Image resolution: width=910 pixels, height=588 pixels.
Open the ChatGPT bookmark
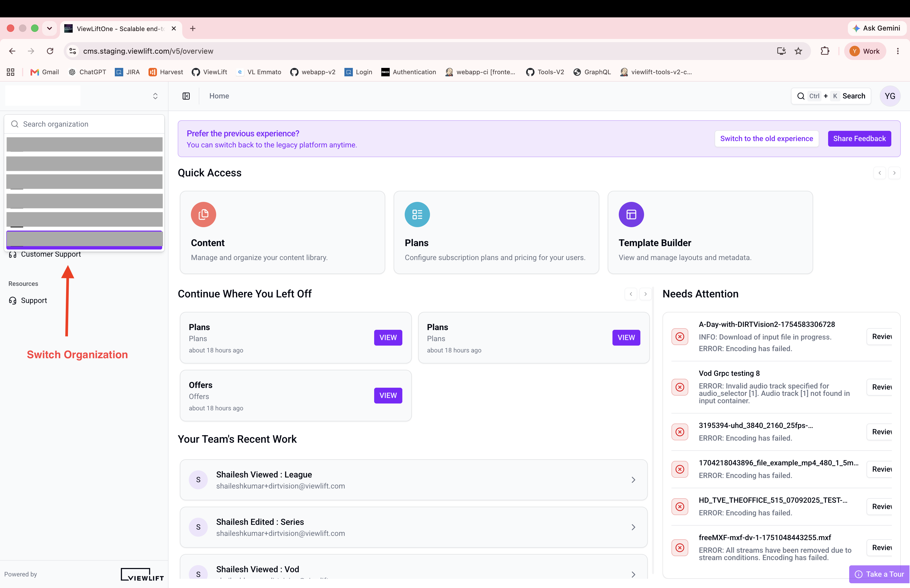click(x=87, y=72)
